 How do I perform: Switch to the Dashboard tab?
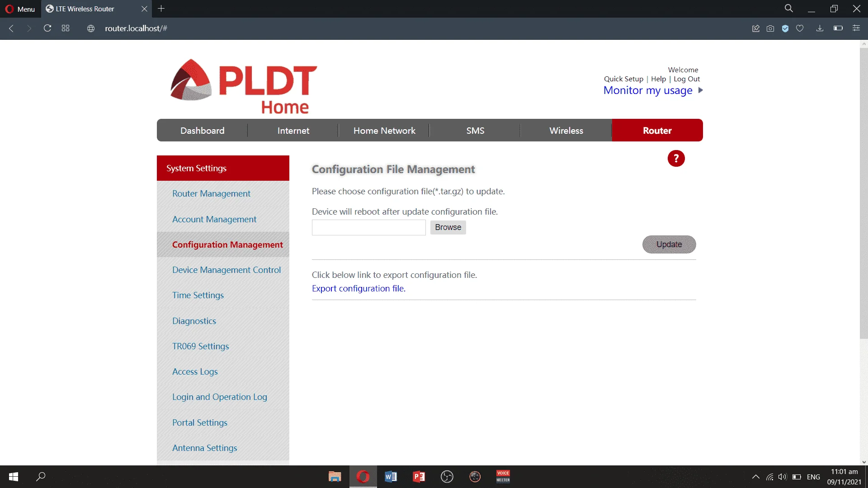point(203,131)
